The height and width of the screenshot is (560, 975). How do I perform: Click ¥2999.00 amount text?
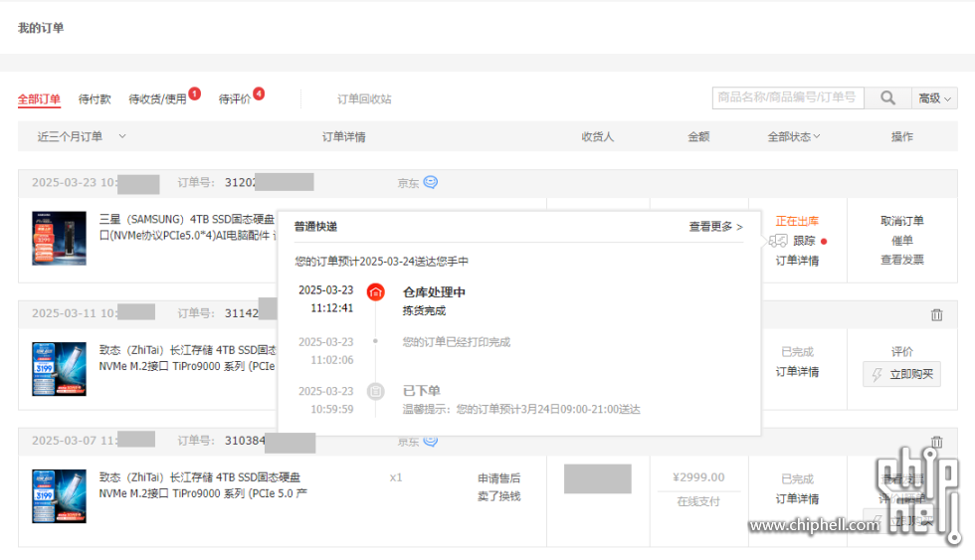[x=698, y=477]
